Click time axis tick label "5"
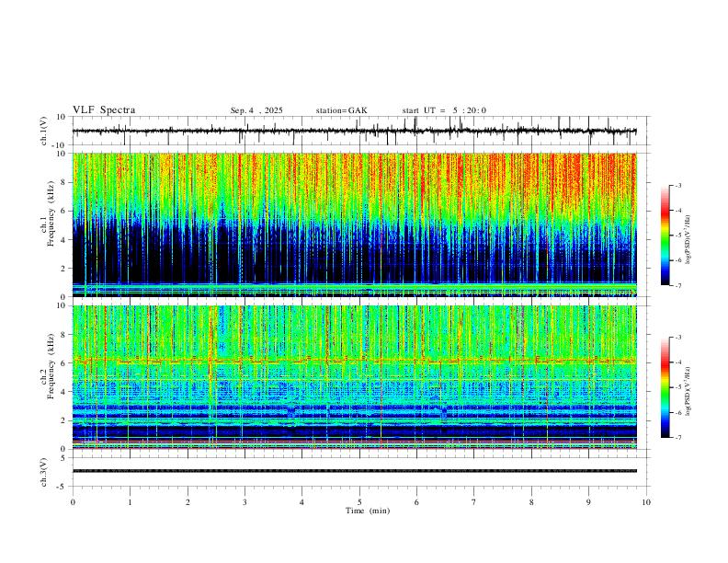The width and height of the screenshot is (728, 563). (359, 502)
